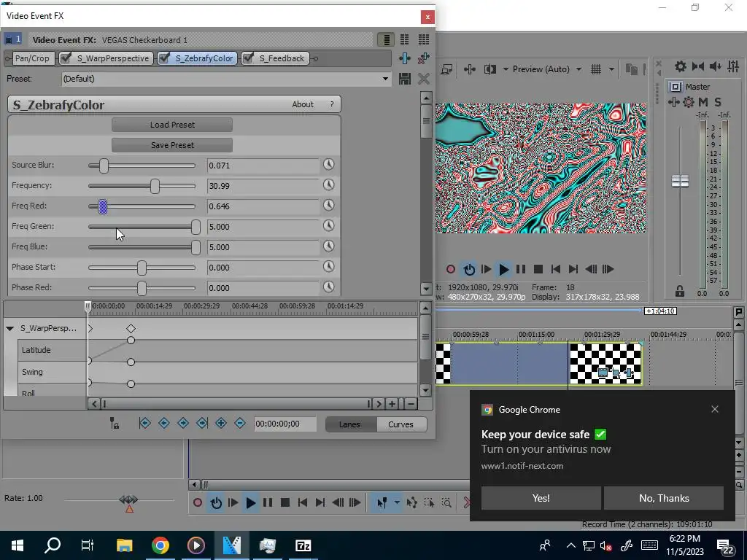The height and width of the screenshot is (560, 747).
Task: Open overlays grid dropdown arrow in preview
Action: (x=611, y=69)
